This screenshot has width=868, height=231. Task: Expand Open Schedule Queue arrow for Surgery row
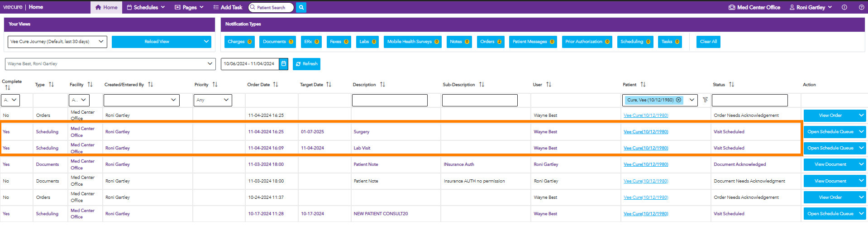861,132
